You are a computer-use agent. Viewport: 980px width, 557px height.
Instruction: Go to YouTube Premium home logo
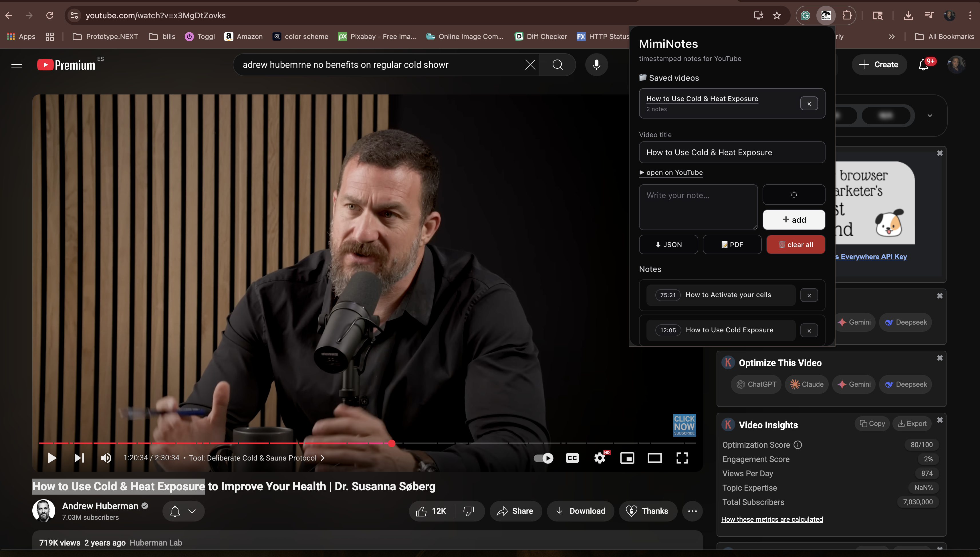click(x=66, y=65)
